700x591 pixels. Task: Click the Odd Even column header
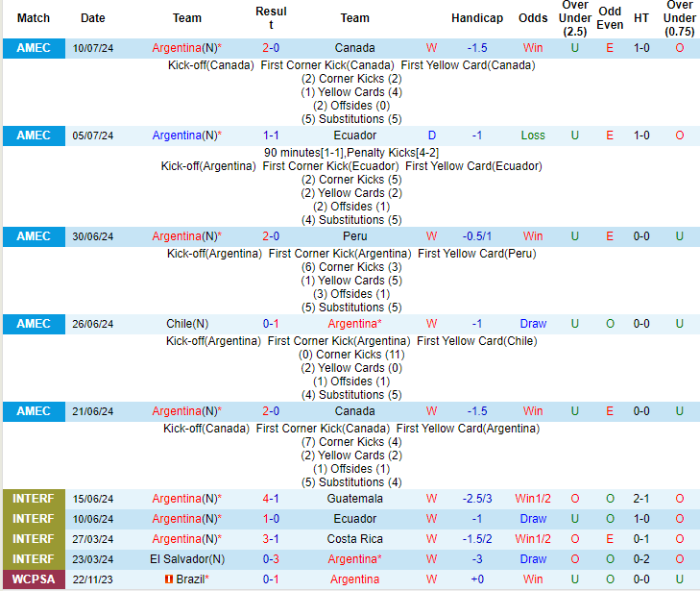[x=610, y=18]
